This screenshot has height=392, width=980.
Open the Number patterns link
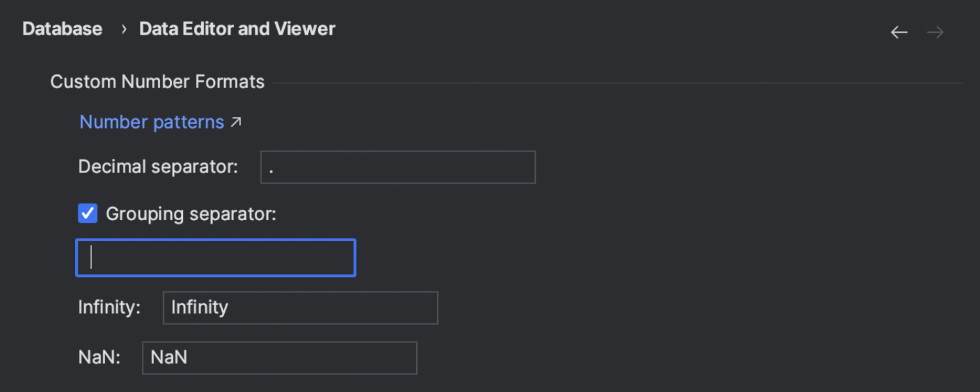[152, 122]
